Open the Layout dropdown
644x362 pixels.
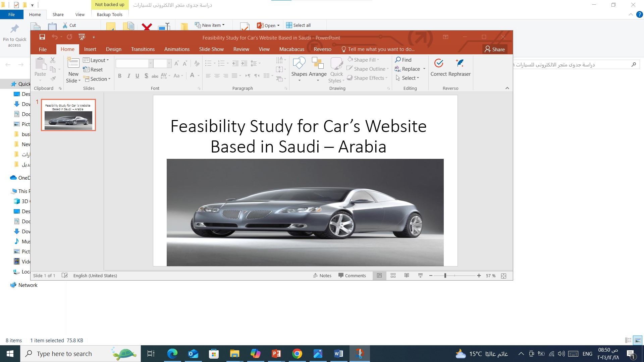(x=96, y=60)
